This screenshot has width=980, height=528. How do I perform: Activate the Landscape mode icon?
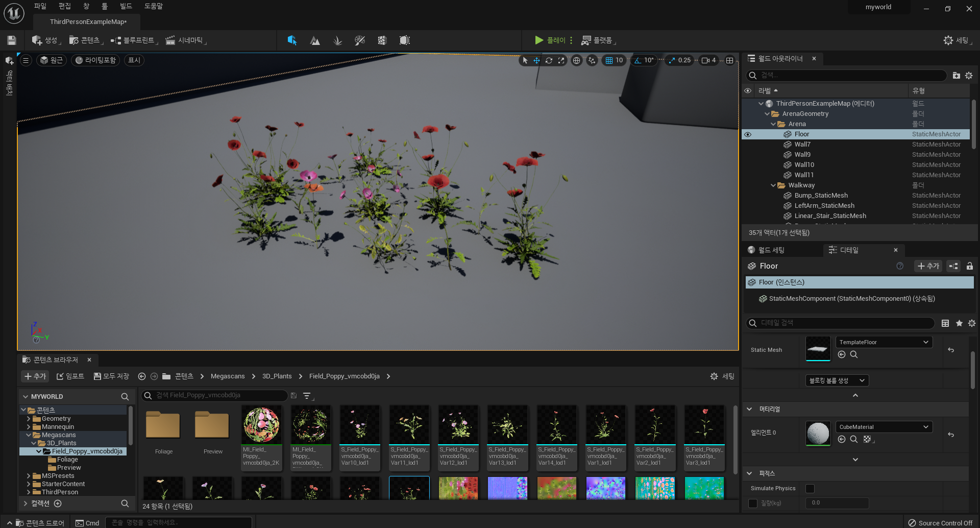[x=315, y=40]
